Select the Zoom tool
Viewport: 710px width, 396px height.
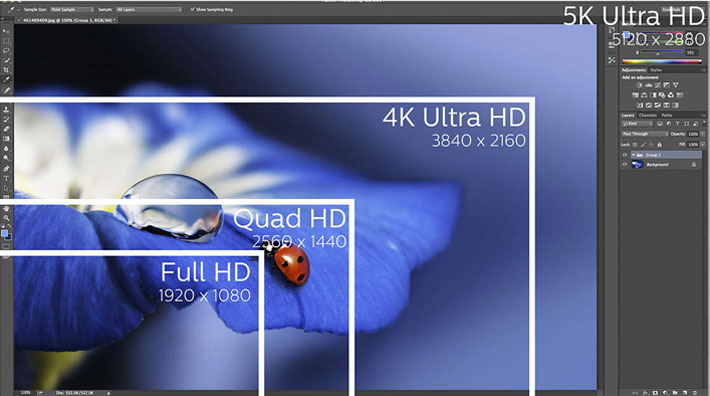click(6, 218)
